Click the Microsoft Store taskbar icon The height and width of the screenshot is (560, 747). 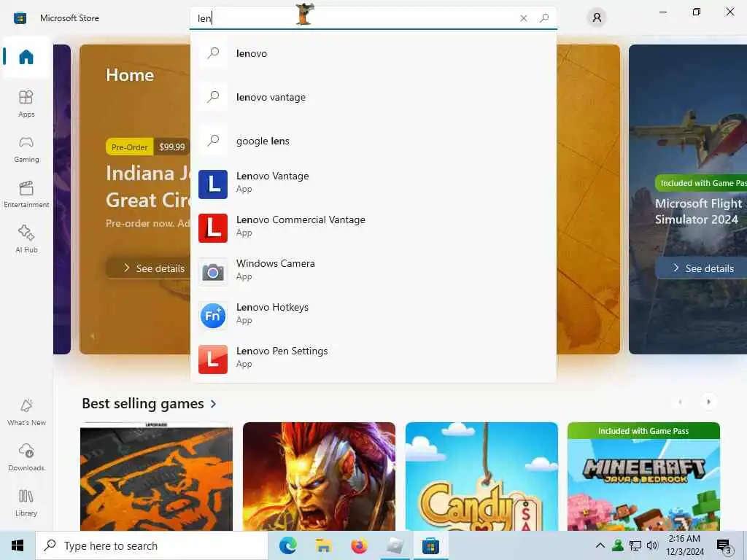430,545
